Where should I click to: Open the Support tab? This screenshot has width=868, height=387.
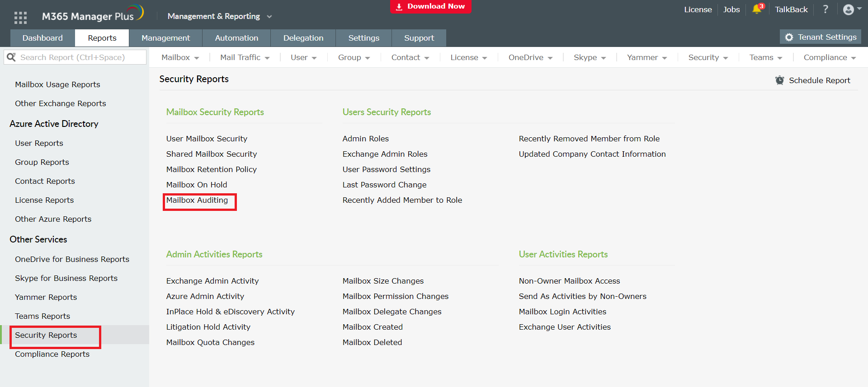pos(419,38)
